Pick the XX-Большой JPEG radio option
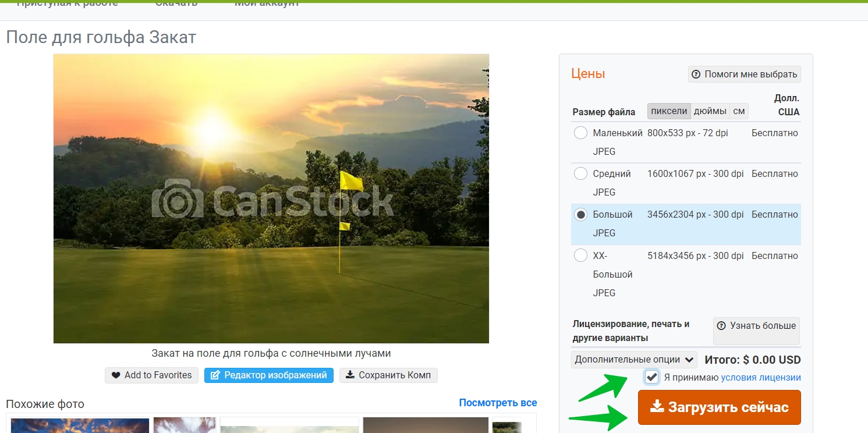This screenshot has height=433, width=868. pyautogui.click(x=580, y=255)
